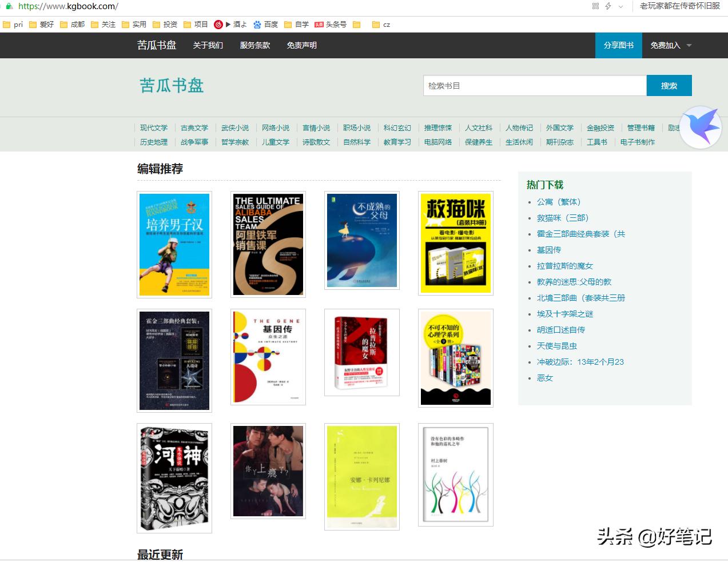Expand the chevron next to the lightning icon
728x562 pixels.
(620, 7)
